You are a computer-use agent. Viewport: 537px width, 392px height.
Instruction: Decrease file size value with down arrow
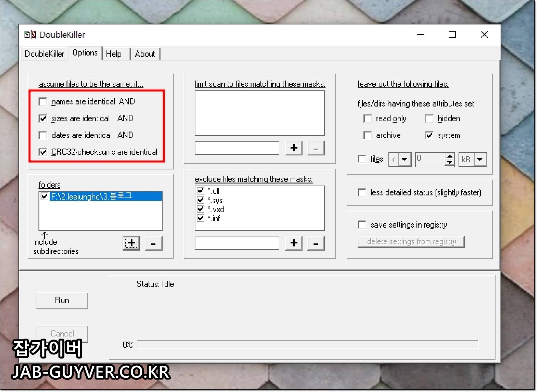449,163
